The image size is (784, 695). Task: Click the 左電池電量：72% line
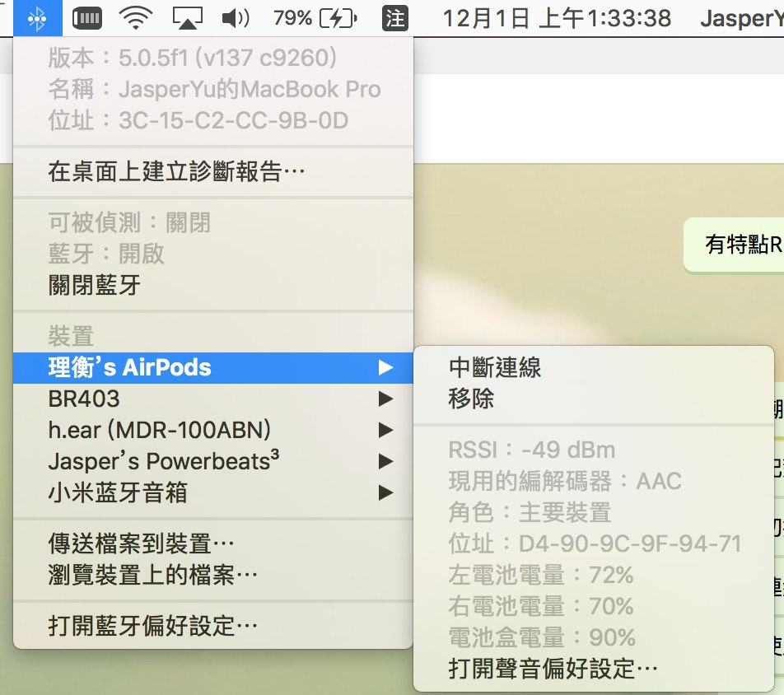click(541, 575)
